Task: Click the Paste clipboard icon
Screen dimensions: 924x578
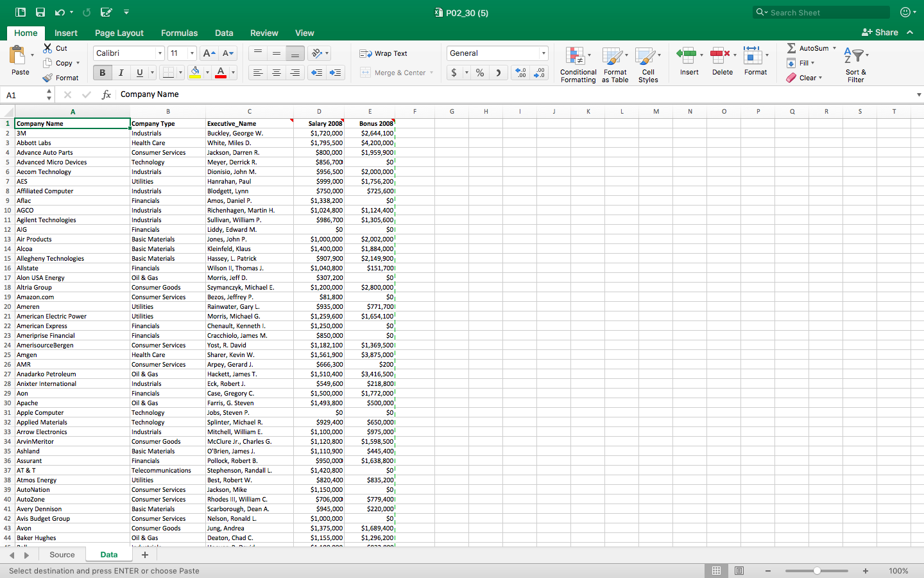Action: click(18, 55)
